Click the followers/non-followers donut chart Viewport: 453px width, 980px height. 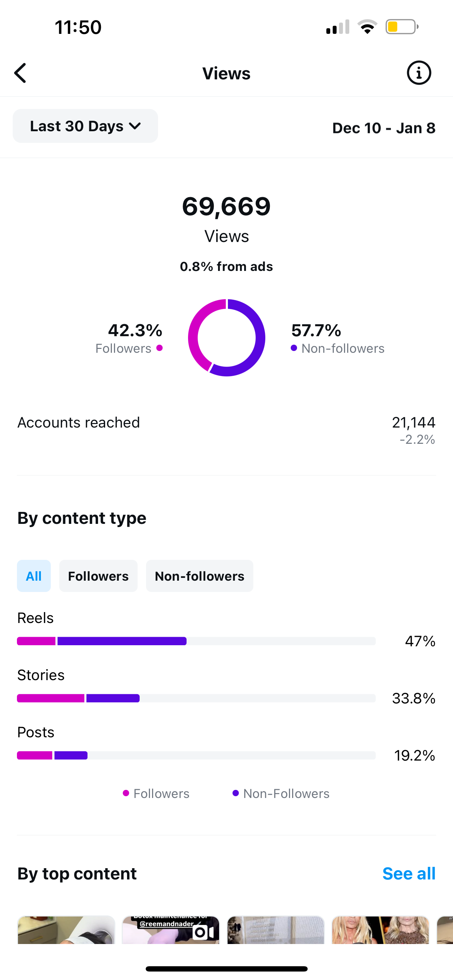226,338
